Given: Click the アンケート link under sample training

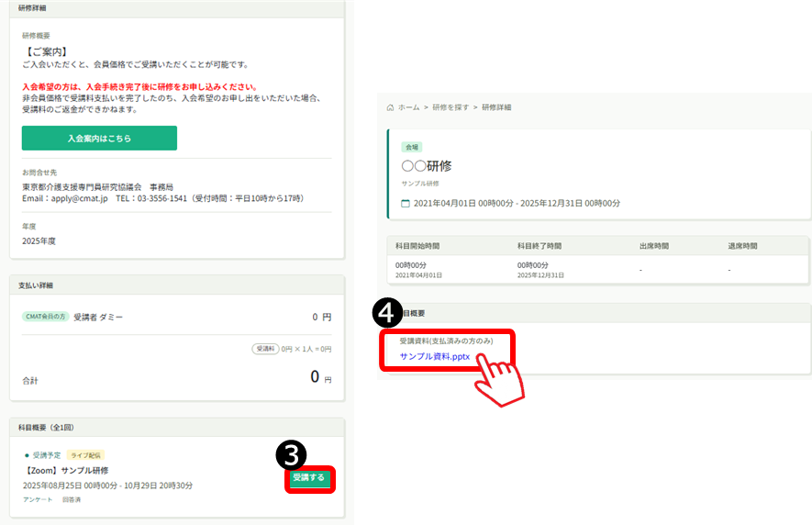Looking at the screenshot, I should point(38,499).
